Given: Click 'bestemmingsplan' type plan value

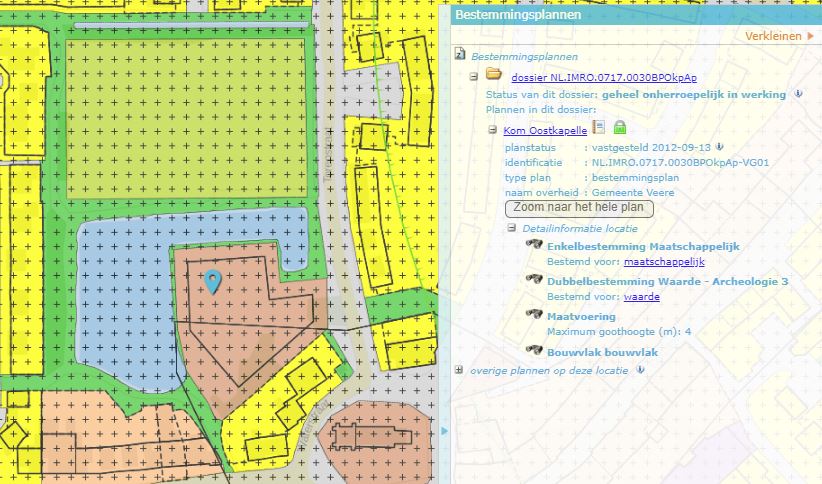Looking at the screenshot, I should pos(635,177).
